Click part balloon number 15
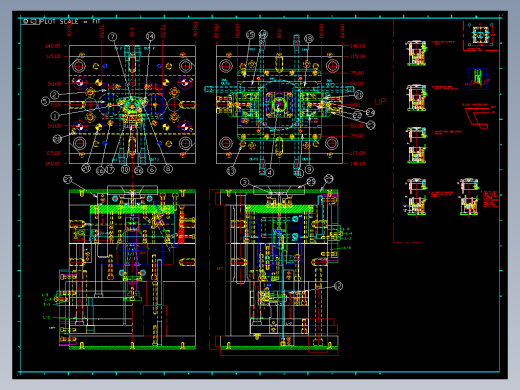The image size is (520, 390). click(x=250, y=35)
